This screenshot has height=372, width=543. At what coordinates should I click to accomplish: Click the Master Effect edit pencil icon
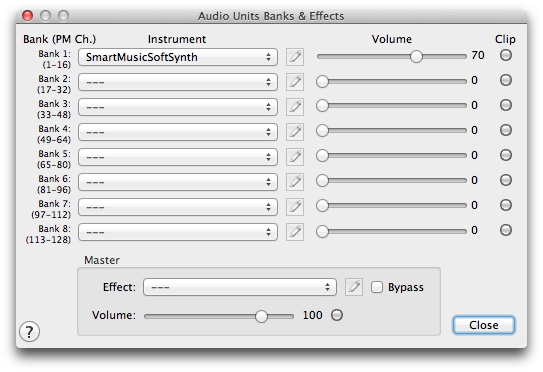[x=354, y=287]
